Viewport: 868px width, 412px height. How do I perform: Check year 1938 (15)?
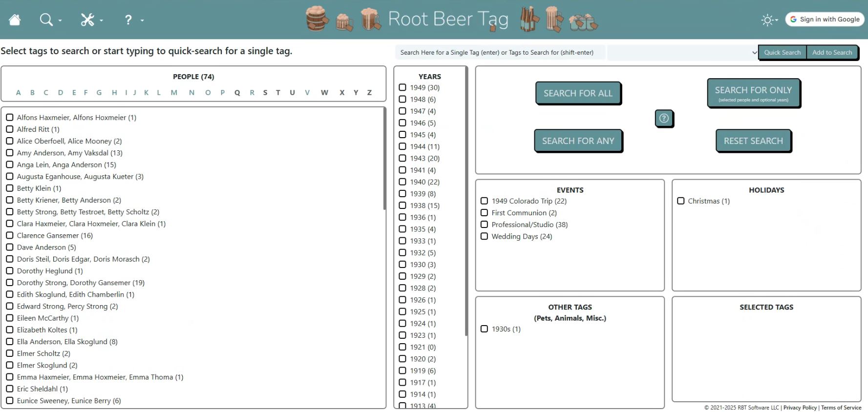pos(402,206)
